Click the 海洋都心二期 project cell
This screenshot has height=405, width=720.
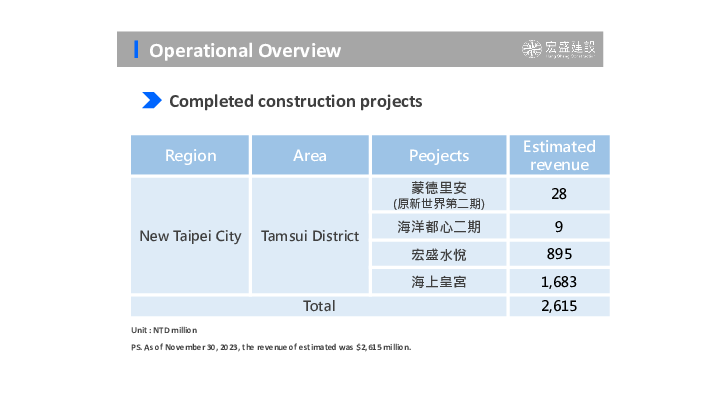pyautogui.click(x=439, y=226)
